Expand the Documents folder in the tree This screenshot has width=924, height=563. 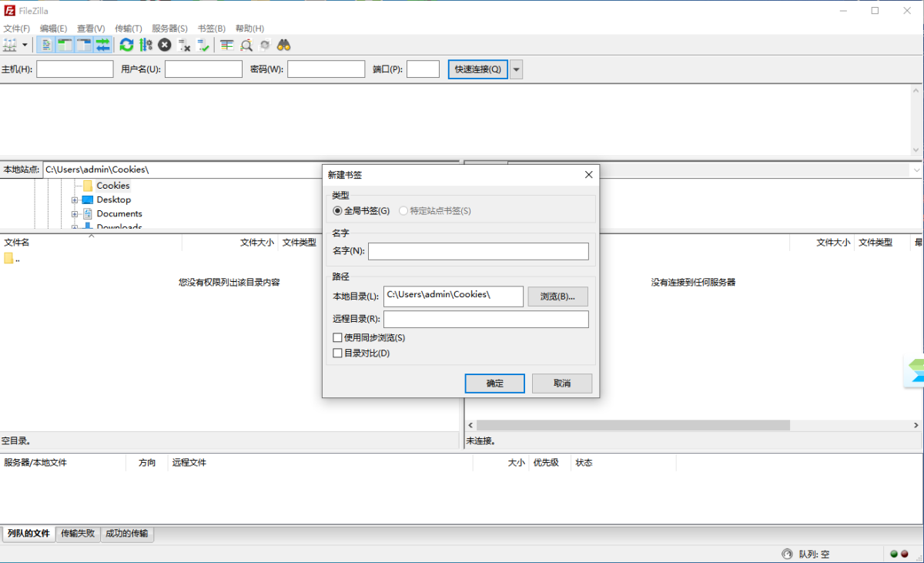tap(75, 213)
